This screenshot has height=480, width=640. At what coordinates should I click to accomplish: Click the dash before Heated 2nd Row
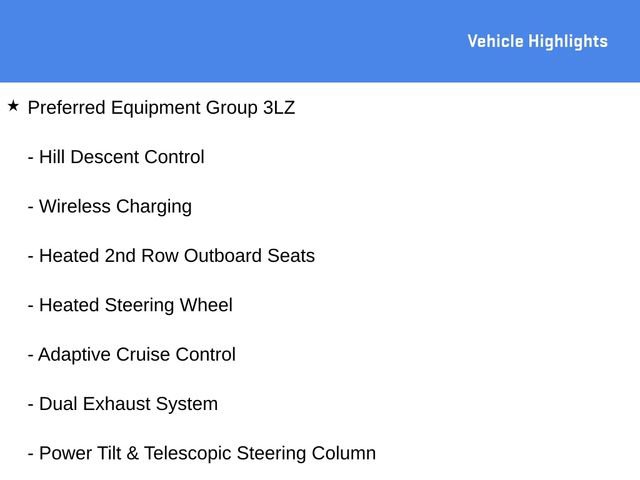click(x=31, y=256)
